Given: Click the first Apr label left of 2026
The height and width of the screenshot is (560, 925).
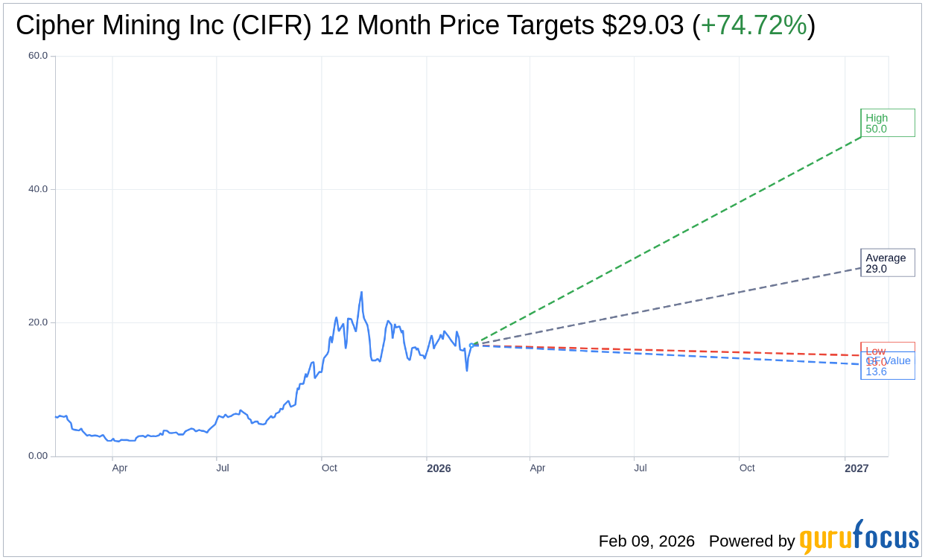Looking at the screenshot, I should point(119,468).
